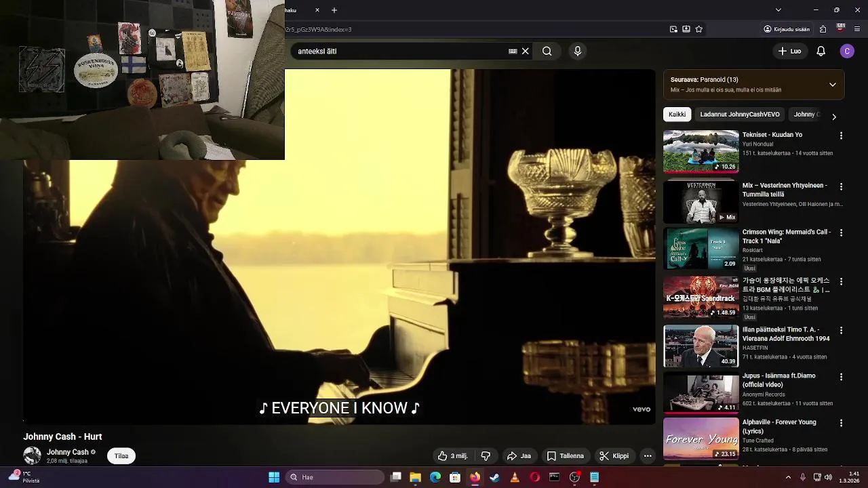This screenshot has width=868, height=488.
Task: Open the Firefox hamburger menu
Action: [x=857, y=29]
